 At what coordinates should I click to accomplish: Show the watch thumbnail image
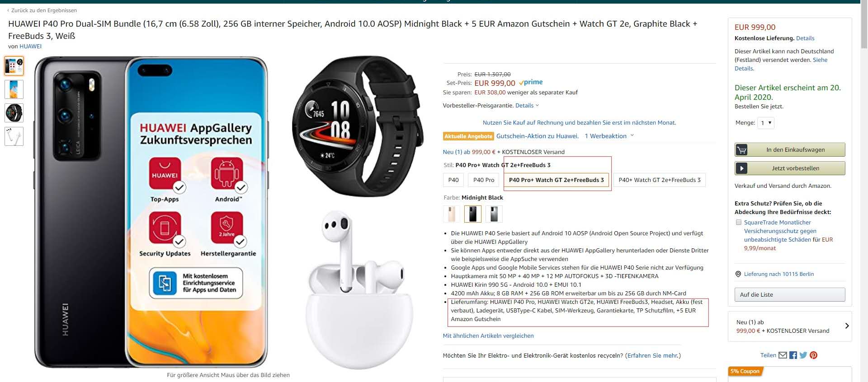pos(14,113)
